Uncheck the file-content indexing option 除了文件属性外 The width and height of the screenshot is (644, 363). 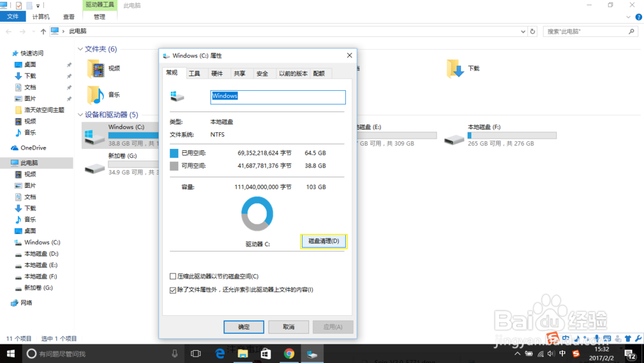(x=173, y=290)
